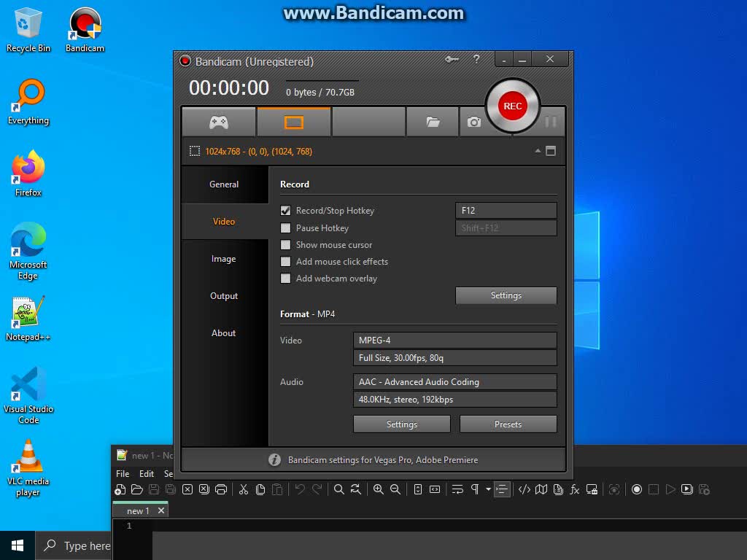Click the Presets button
747x560 pixels.
pos(508,424)
